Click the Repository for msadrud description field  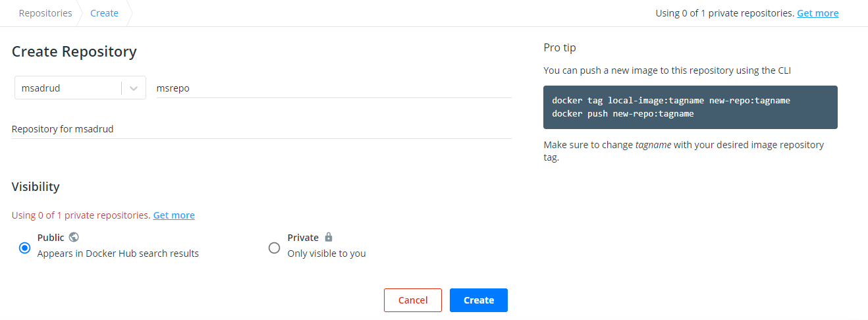click(261, 129)
